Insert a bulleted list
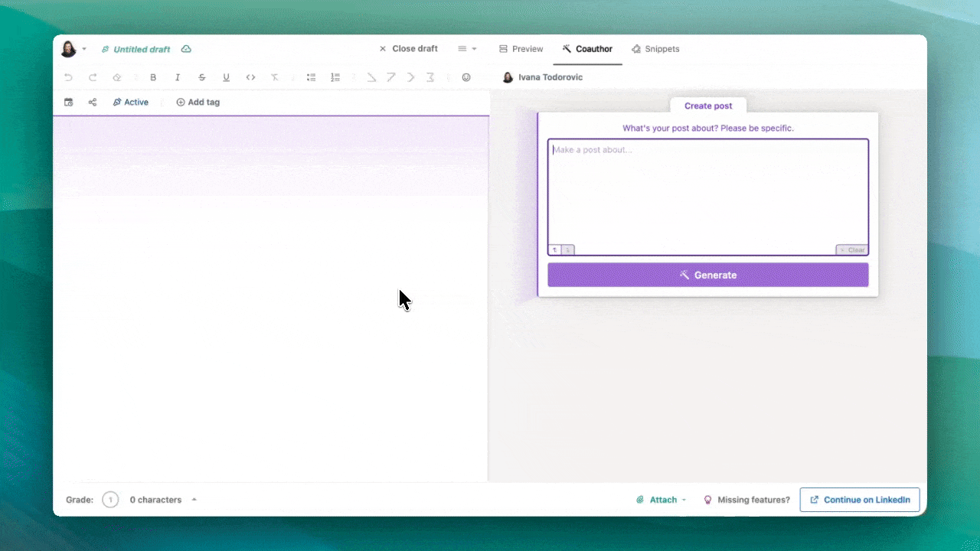The image size is (980, 551). [311, 77]
